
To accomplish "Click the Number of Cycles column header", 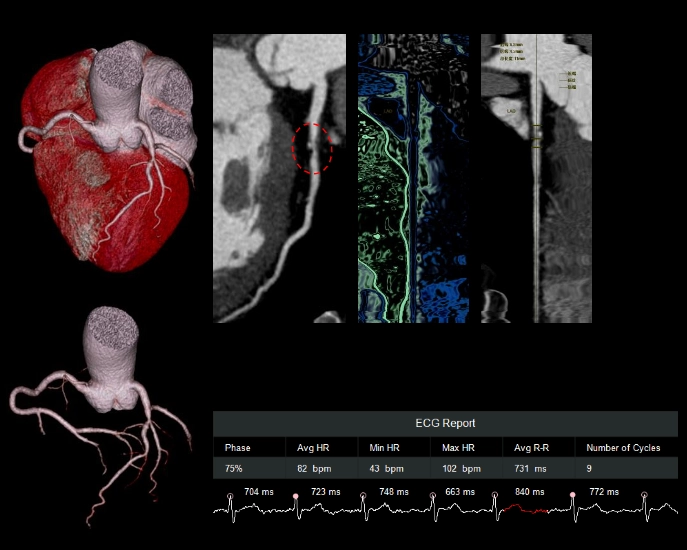I will pos(623,448).
